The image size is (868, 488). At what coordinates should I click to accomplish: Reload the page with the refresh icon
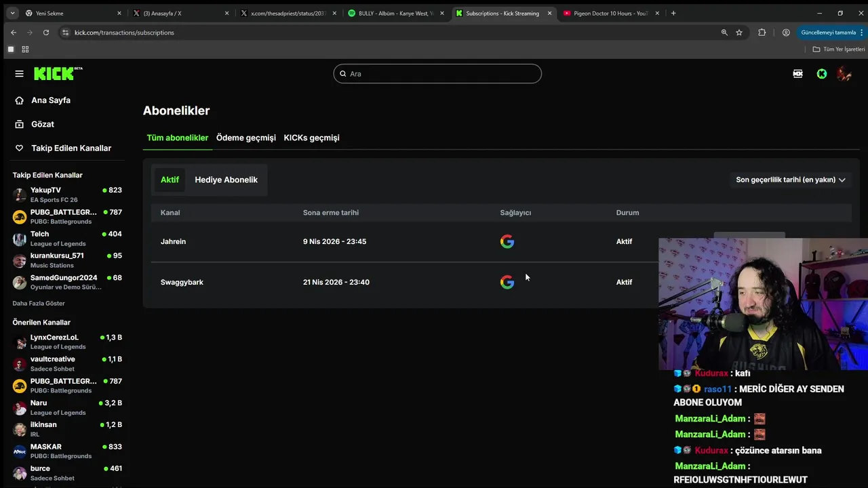pos(45,33)
